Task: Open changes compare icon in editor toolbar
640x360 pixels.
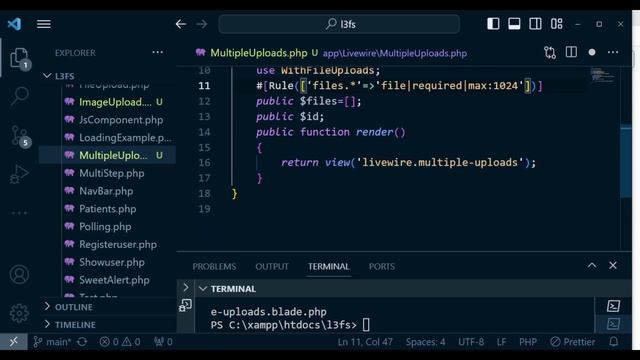Action: pyautogui.click(x=550, y=52)
